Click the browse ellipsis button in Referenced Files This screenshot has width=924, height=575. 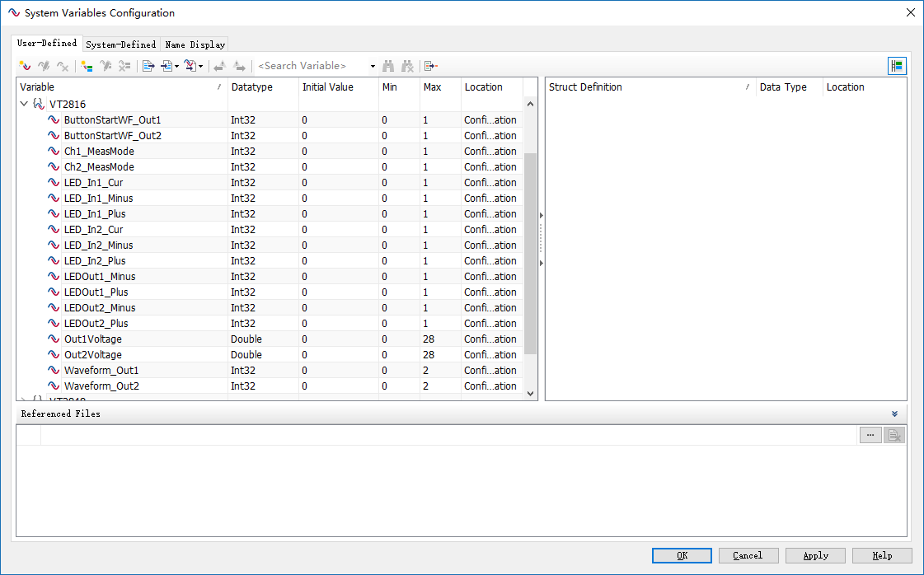pyautogui.click(x=870, y=436)
